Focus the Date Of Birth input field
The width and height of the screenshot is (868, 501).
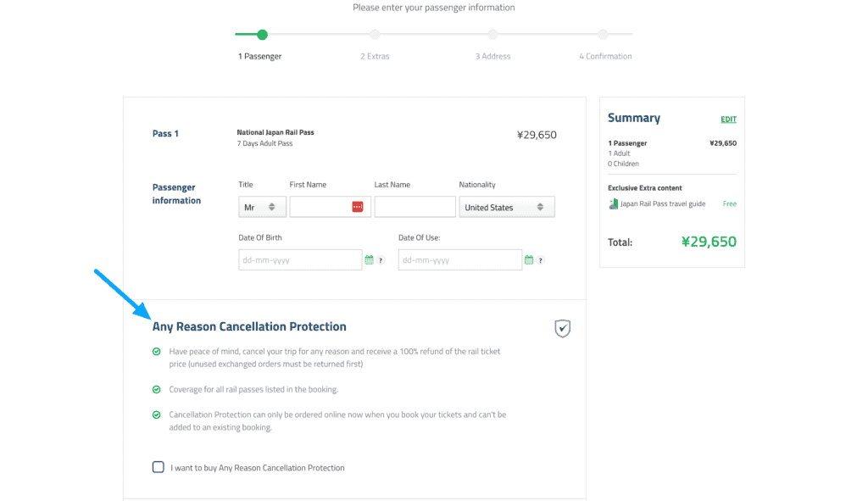click(300, 259)
